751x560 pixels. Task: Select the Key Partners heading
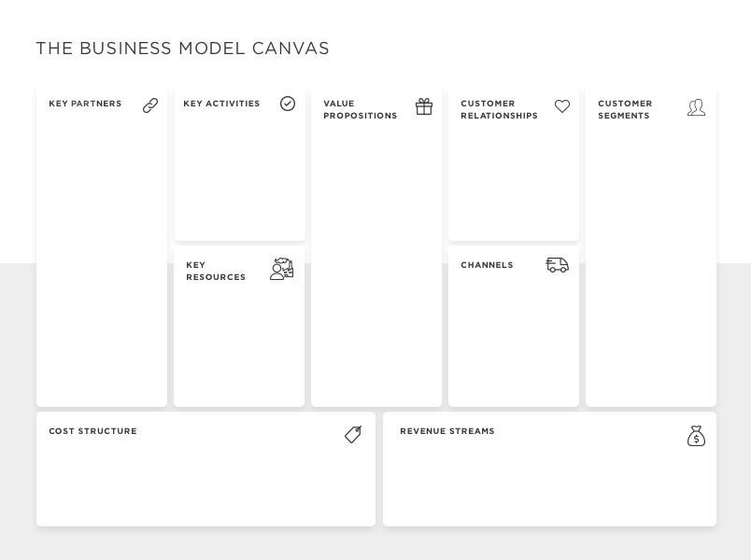pos(85,104)
